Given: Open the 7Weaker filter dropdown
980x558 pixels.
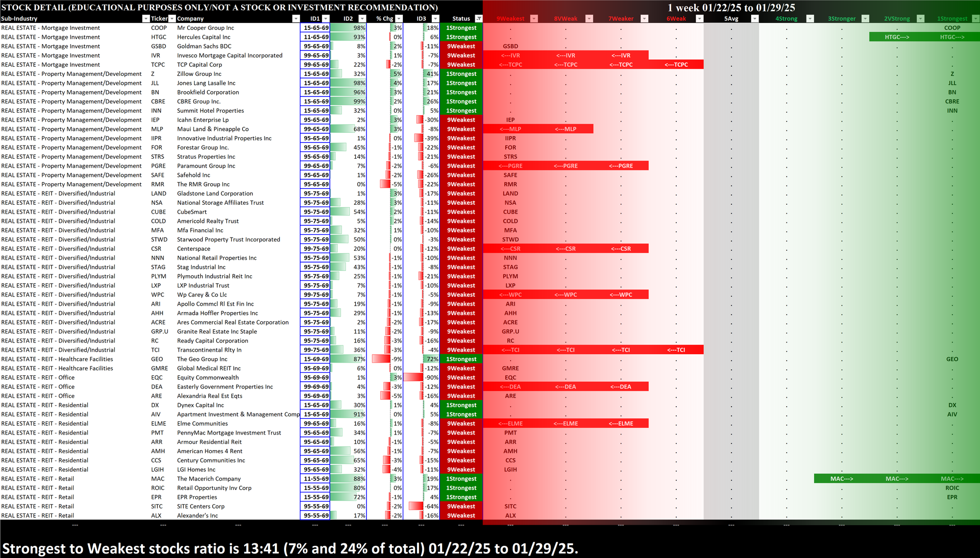Looking at the screenshot, I should (x=645, y=19).
